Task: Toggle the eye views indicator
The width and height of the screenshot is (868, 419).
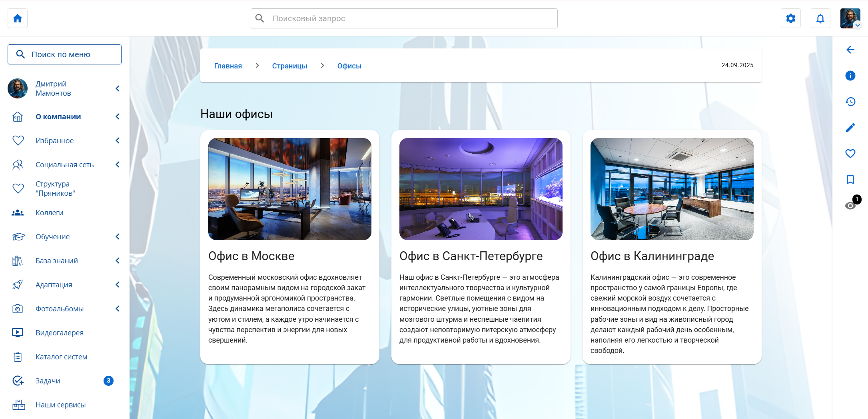Action: pos(850,206)
